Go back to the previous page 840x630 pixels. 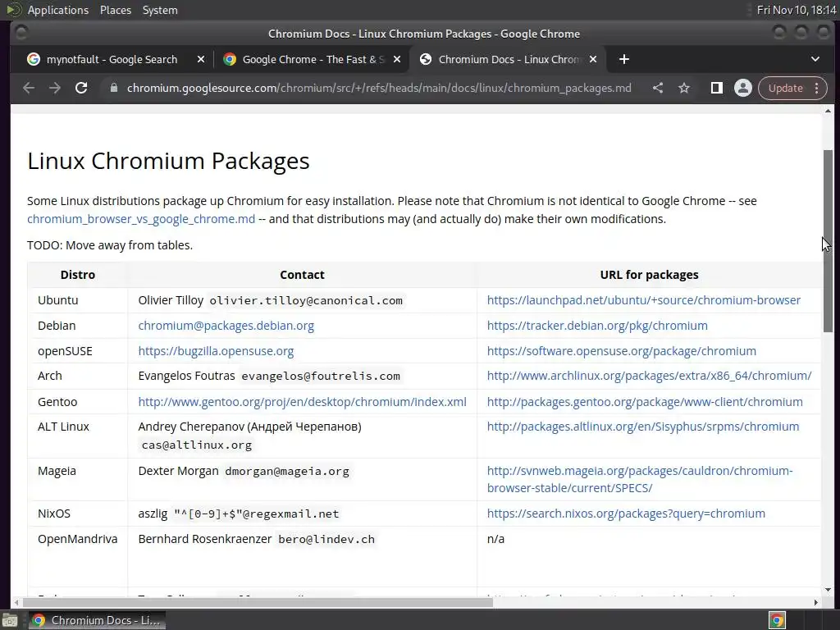coord(29,88)
